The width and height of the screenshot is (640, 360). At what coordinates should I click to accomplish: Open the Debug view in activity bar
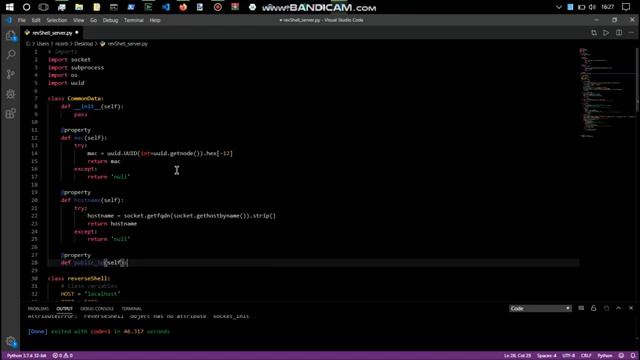click(x=11, y=93)
